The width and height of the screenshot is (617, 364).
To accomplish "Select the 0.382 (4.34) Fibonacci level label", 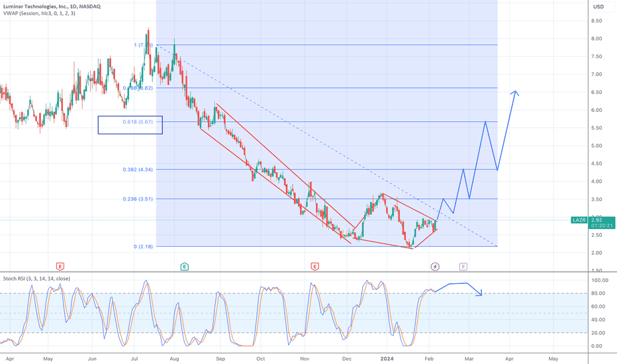I will [138, 169].
